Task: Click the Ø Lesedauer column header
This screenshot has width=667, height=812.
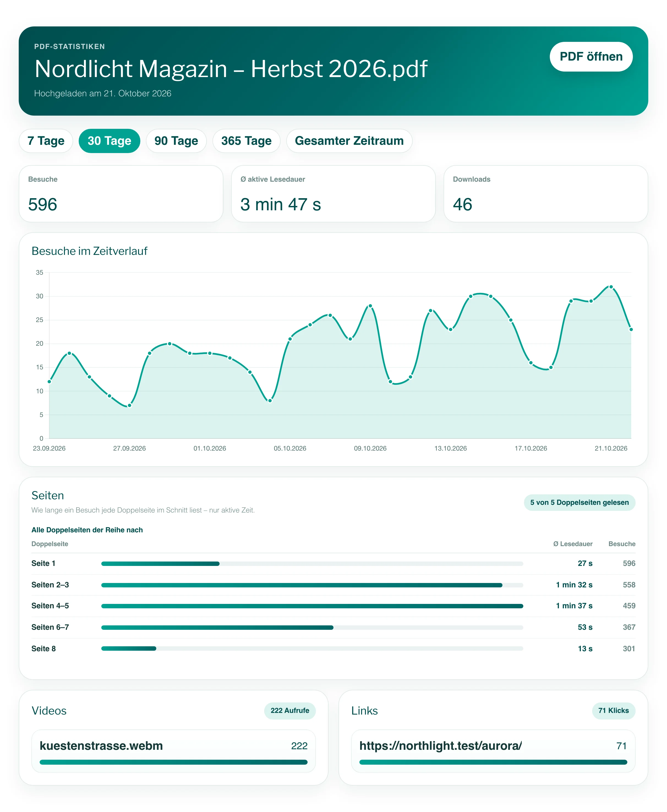Action: (573, 544)
